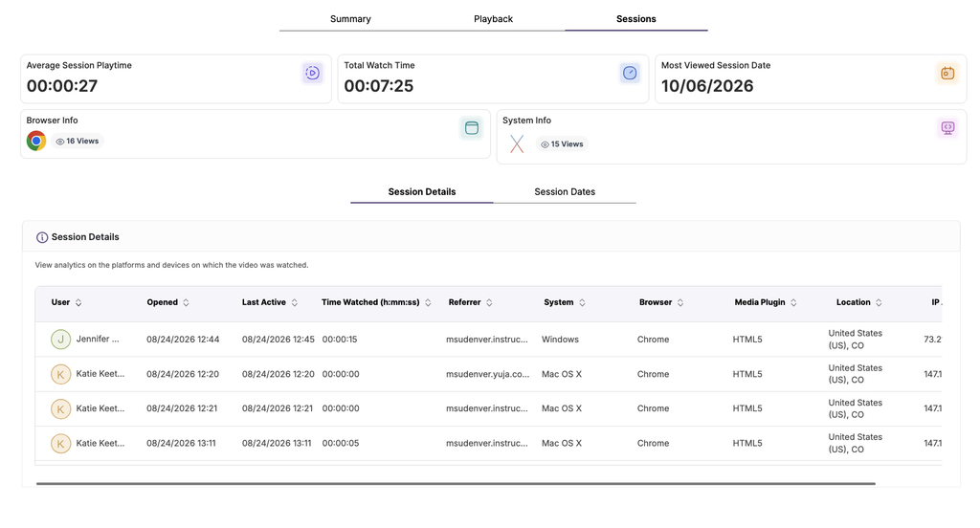Switch to the Session Dates sub-tab
The image size is (980, 528).
[x=565, y=192]
